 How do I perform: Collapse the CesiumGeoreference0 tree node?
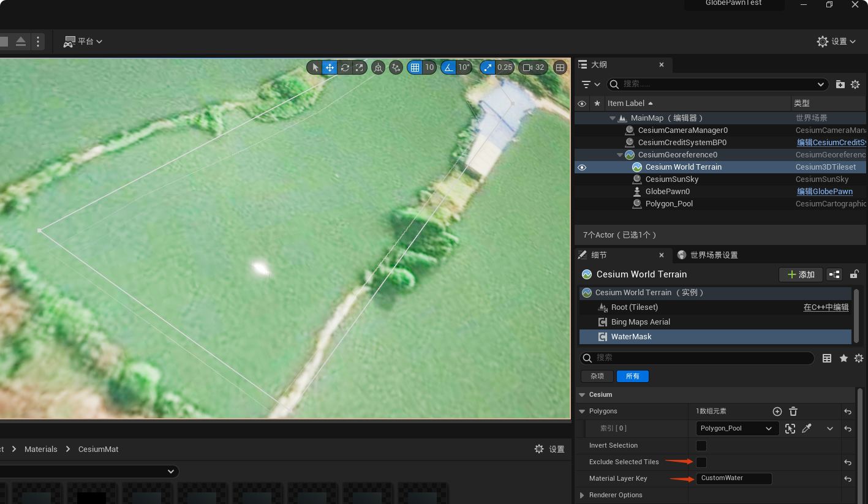point(620,155)
